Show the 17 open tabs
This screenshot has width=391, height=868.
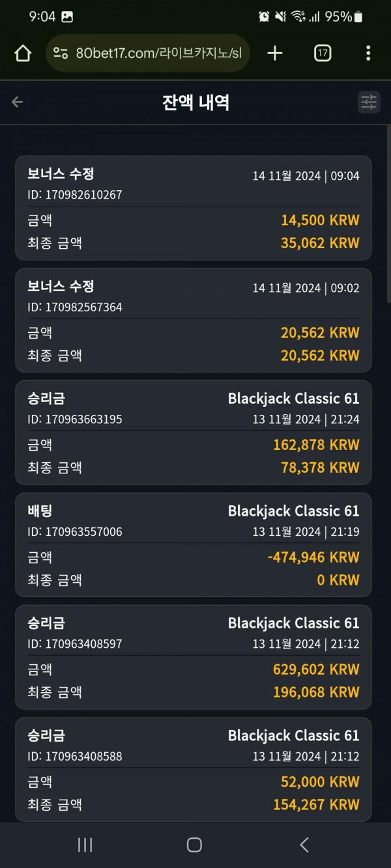click(x=322, y=53)
